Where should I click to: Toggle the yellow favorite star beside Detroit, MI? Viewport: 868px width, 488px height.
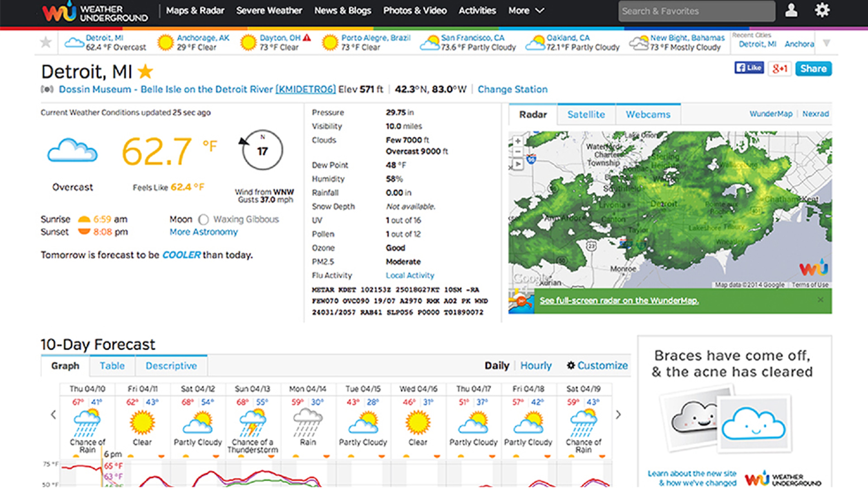tap(146, 71)
